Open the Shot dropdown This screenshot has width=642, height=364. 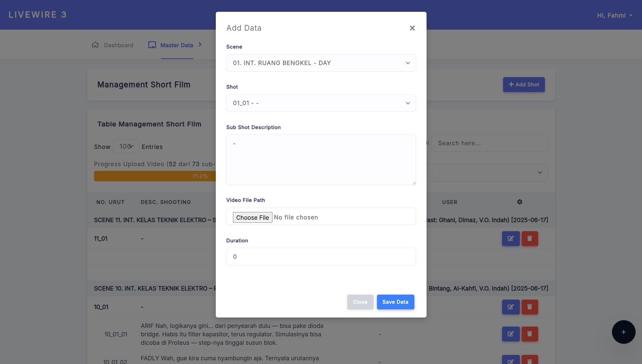point(321,103)
